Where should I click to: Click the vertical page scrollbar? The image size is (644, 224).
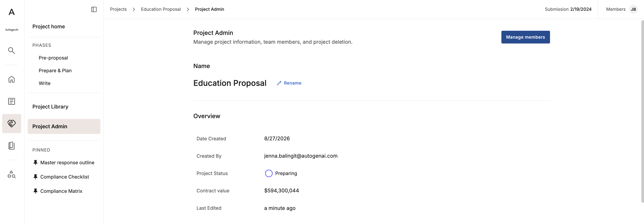click(642, 112)
